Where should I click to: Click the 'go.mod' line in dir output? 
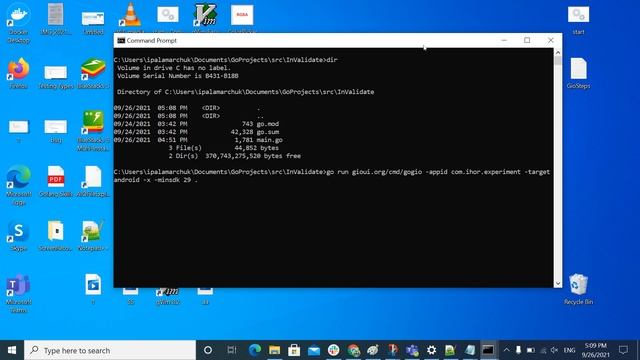pyautogui.click(x=196, y=124)
